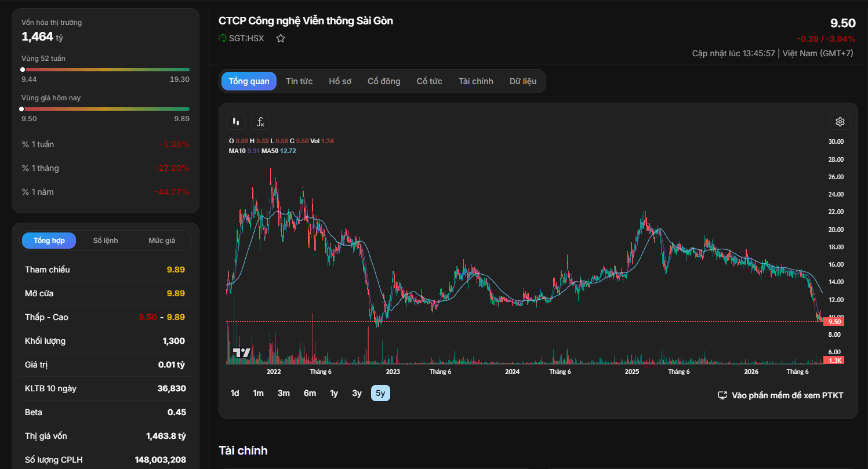Open the indicators function menu

(x=260, y=122)
